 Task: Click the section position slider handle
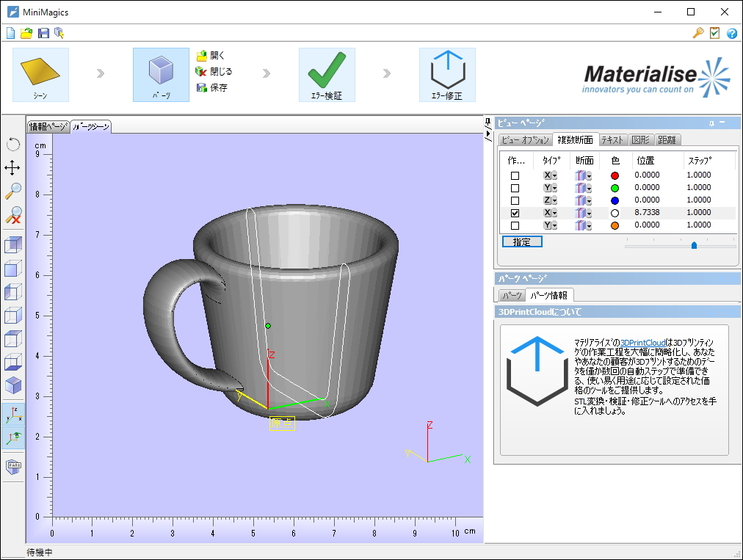(x=695, y=245)
